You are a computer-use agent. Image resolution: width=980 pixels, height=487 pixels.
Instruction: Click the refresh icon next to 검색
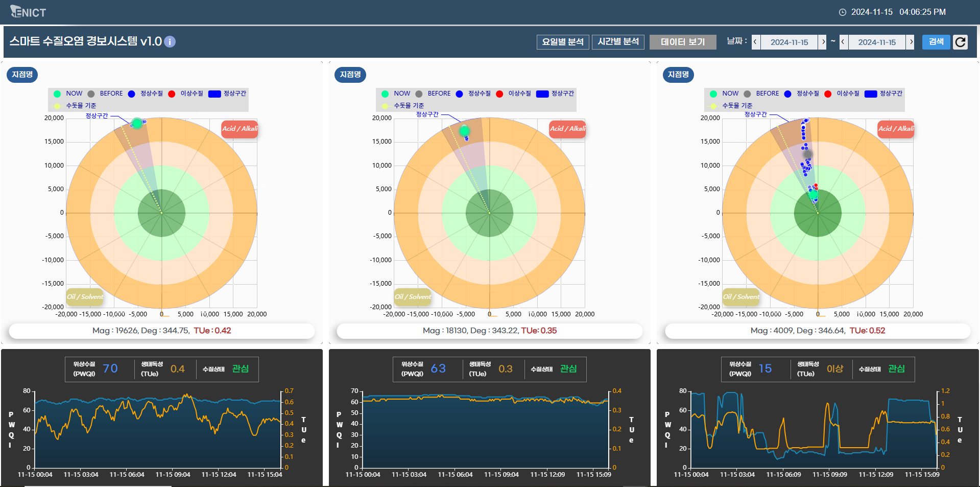coord(960,42)
